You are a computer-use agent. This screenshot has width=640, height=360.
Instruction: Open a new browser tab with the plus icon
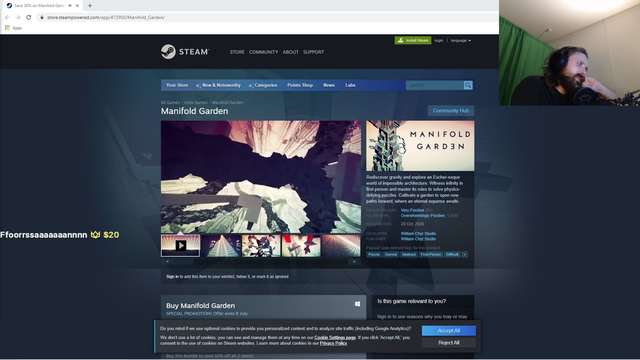point(90,6)
